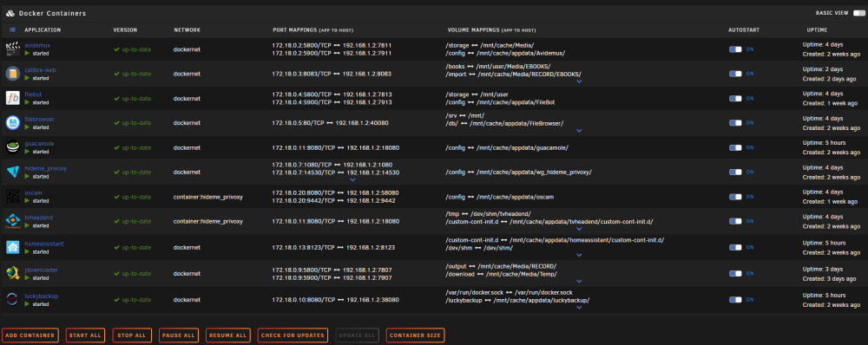Click the oscam icon
Screen dimensions: 868x345
[x=12, y=196]
